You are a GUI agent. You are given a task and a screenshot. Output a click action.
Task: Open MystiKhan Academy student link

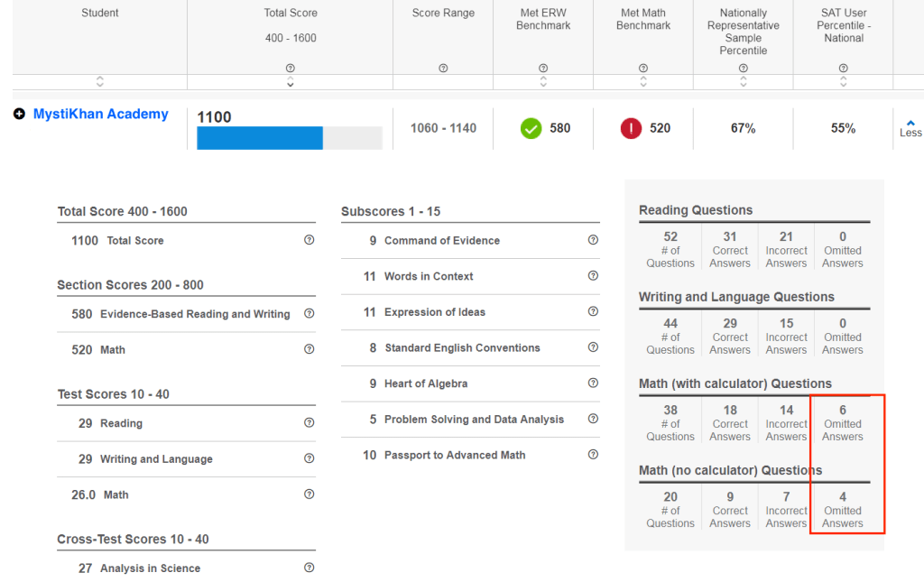click(100, 115)
